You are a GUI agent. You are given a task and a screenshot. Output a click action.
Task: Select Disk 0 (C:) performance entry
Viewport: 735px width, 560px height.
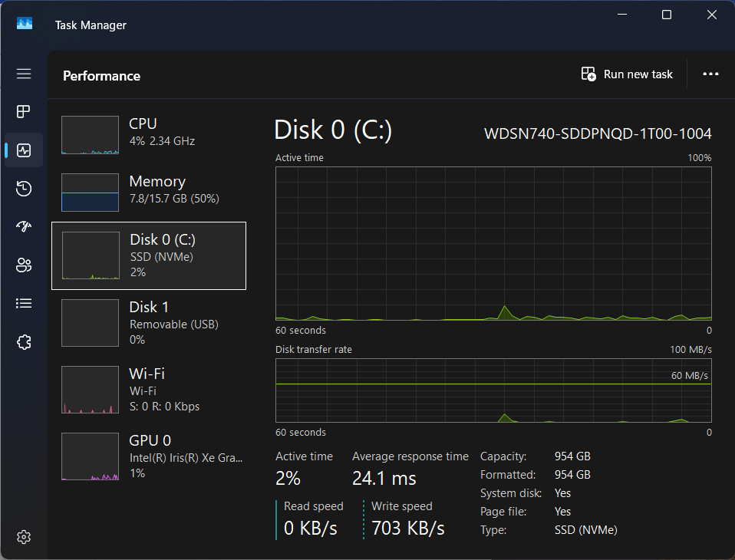click(x=149, y=256)
